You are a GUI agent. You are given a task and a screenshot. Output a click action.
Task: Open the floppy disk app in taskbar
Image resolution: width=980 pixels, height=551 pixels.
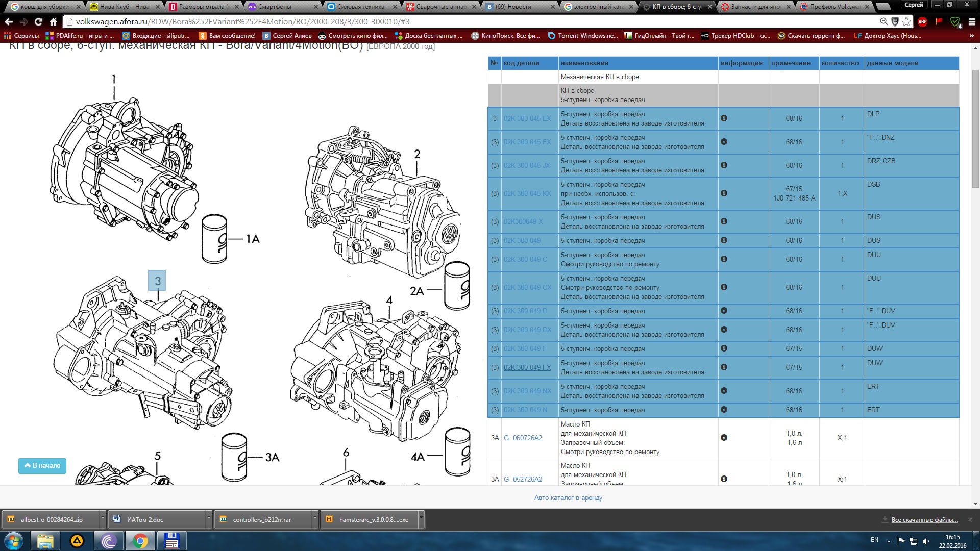click(x=171, y=541)
